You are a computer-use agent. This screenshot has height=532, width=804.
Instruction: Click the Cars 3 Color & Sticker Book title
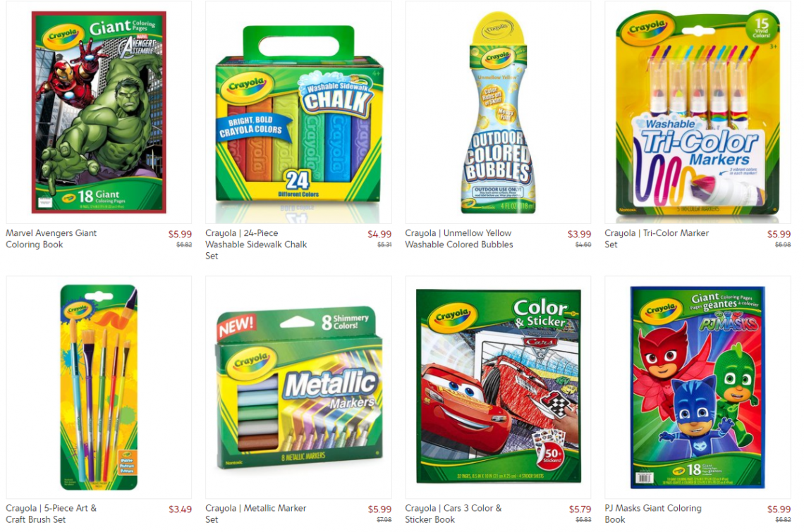[x=453, y=514]
